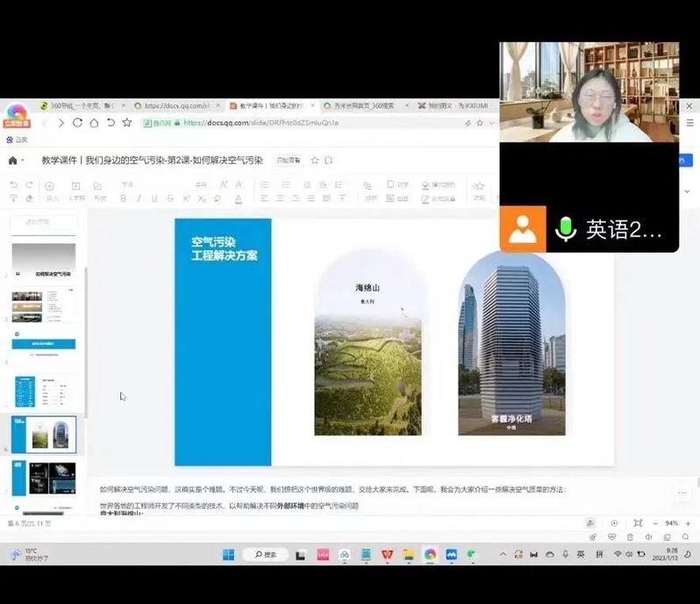Screen dimensions: 700x604
Task: Redo the edit in the toolbar
Action: point(30,185)
